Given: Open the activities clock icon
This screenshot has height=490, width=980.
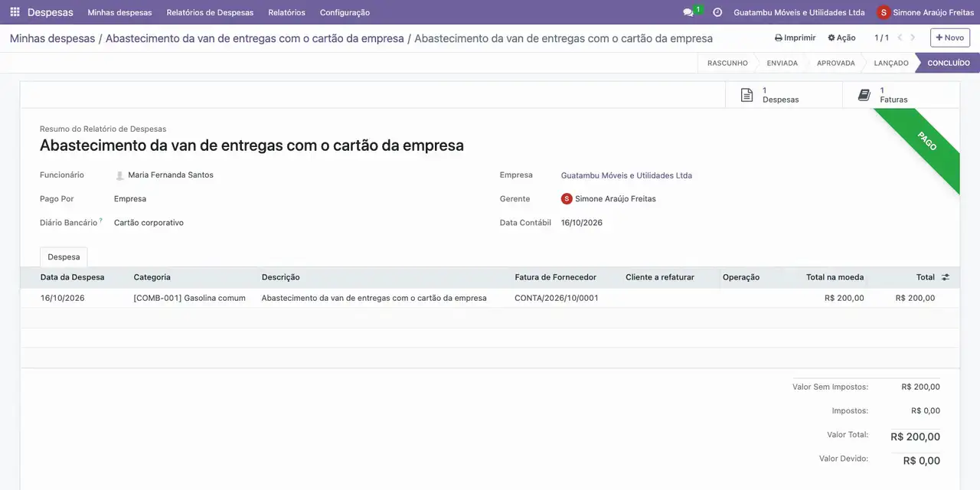Looking at the screenshot, I should tap(717, 12).
